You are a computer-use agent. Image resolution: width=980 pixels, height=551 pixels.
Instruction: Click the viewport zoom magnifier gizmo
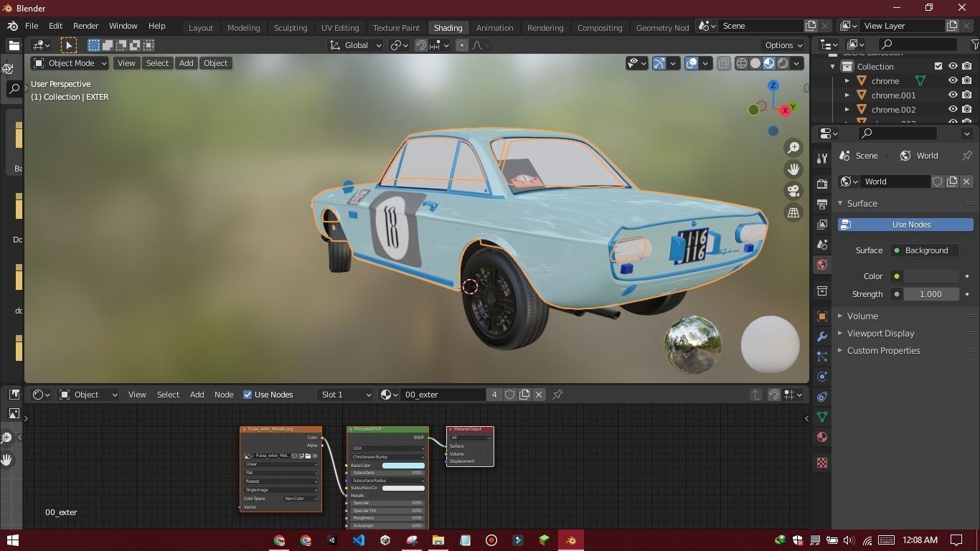point(793,148)
